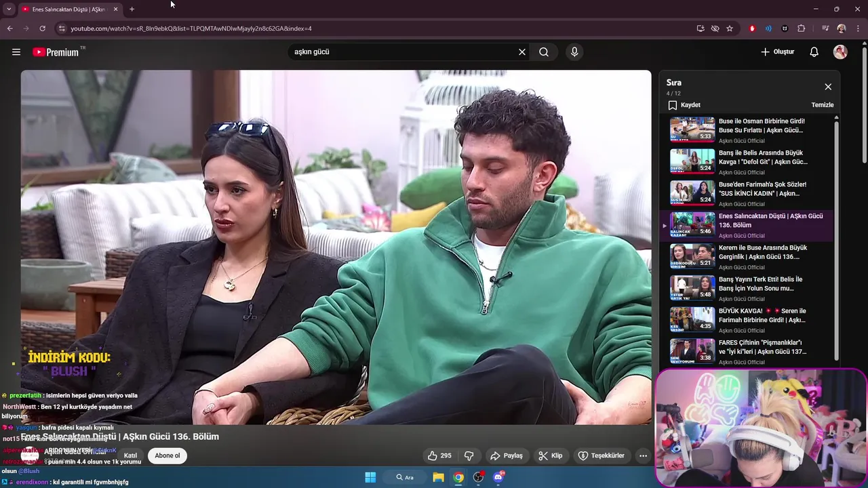Click the Aşkın Gücü Official channel under the fourth video
The image size is (868, 488).
tap(742, 236)
